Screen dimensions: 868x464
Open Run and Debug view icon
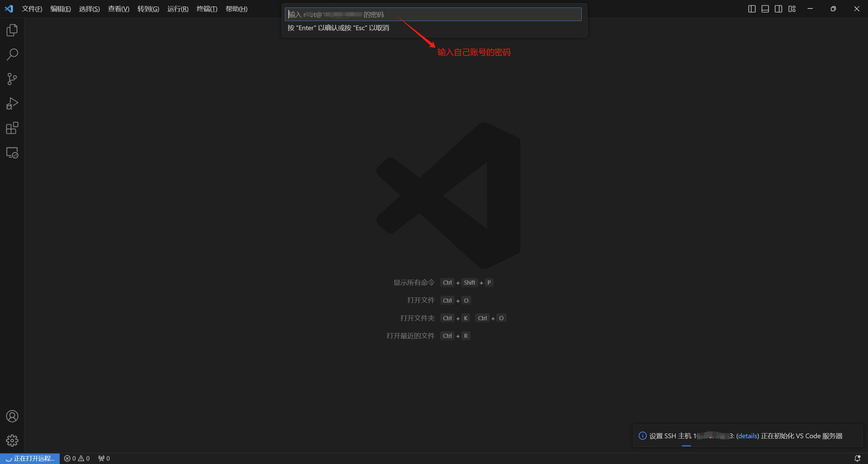pos(12,103)
